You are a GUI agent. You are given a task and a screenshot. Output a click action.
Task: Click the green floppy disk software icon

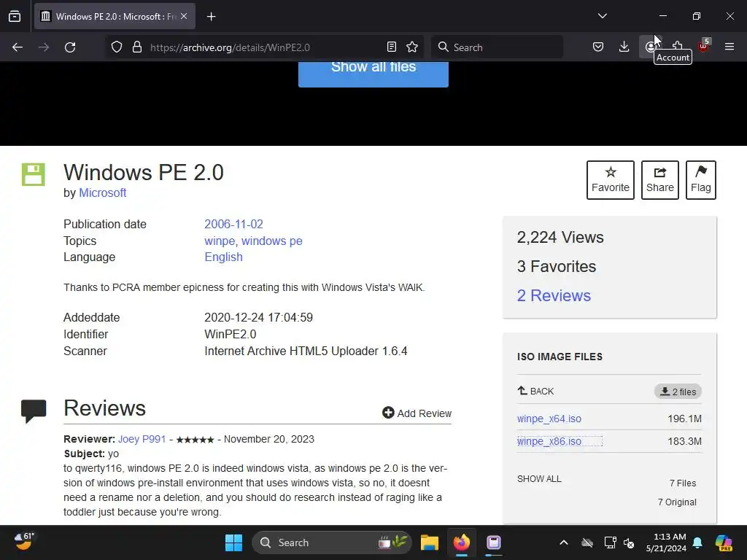tap(34, 174)
